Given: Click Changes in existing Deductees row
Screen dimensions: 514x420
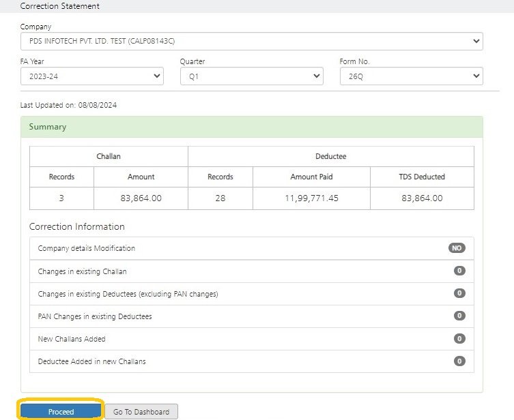Looking at the screenshot, I should pyautogui.click(x=251, y=294).
